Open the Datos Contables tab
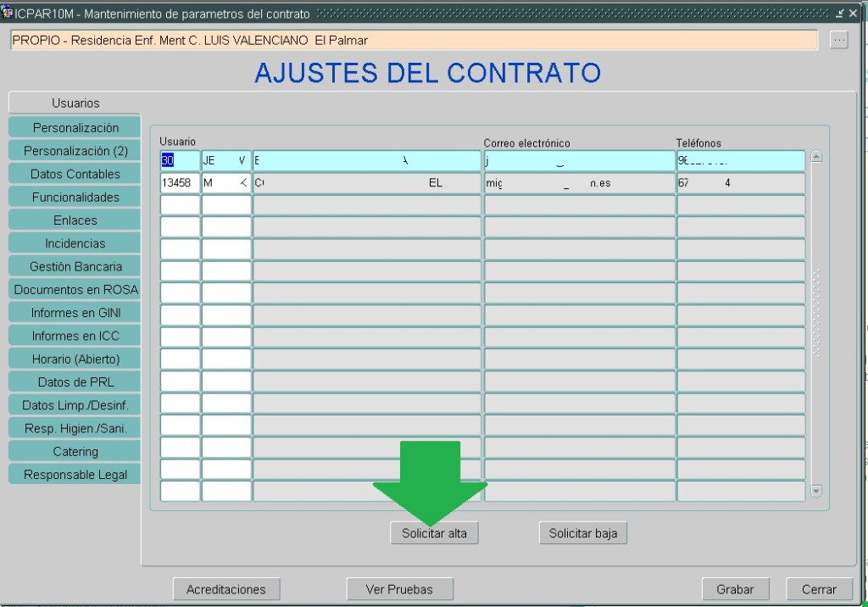The width and height of the screenshot is (868, 607). point(75,174)
